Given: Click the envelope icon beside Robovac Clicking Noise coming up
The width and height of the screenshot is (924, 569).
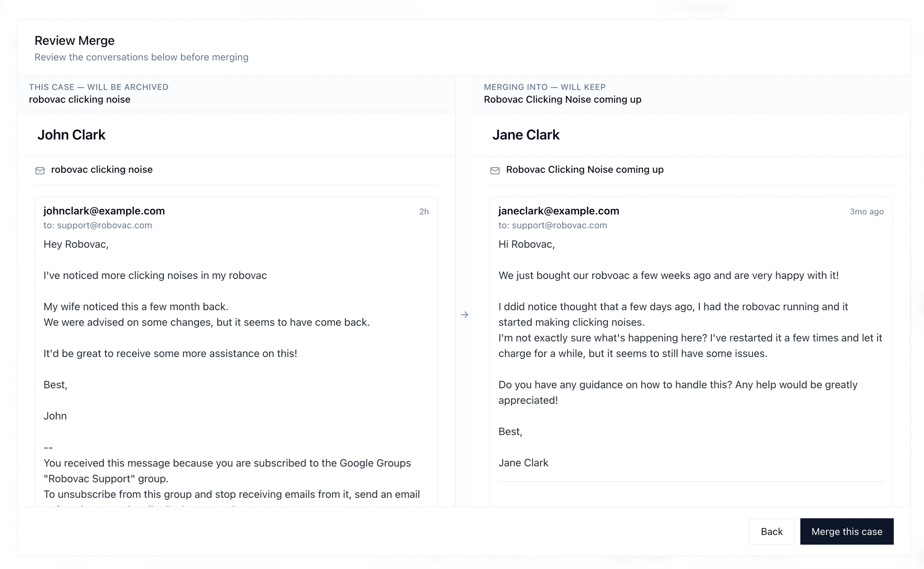Looking at the screenshot, I should [495, 170].
